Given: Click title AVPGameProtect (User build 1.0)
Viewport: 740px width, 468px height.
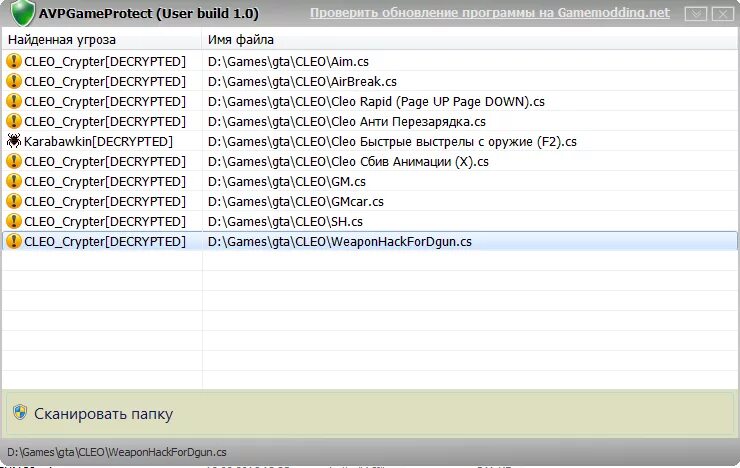Looking at the screenshot, I should point(149,13).
